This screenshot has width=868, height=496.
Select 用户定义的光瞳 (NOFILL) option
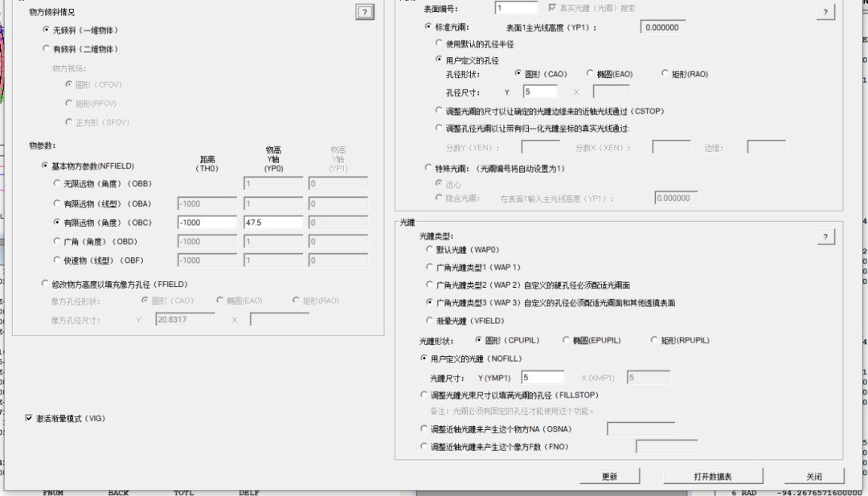click(424, 359)
